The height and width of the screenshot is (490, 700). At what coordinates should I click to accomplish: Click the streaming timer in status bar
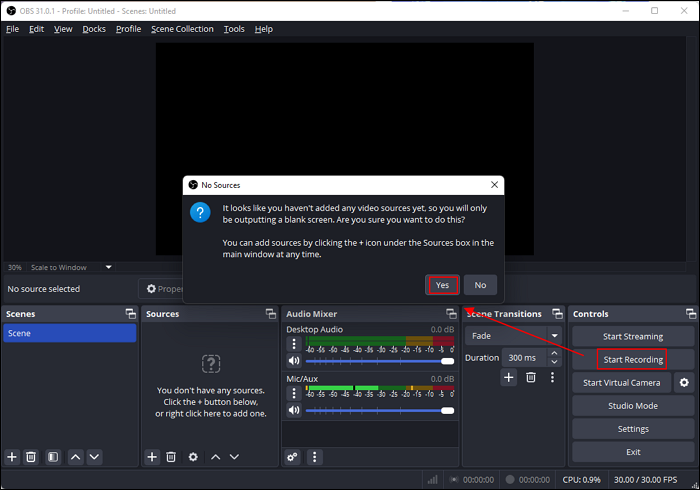pos(472,480)
